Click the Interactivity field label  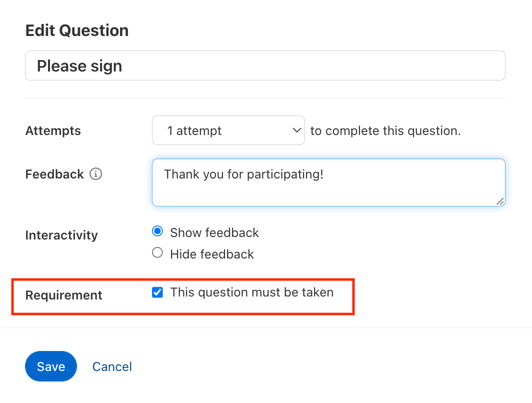(61, 235)
